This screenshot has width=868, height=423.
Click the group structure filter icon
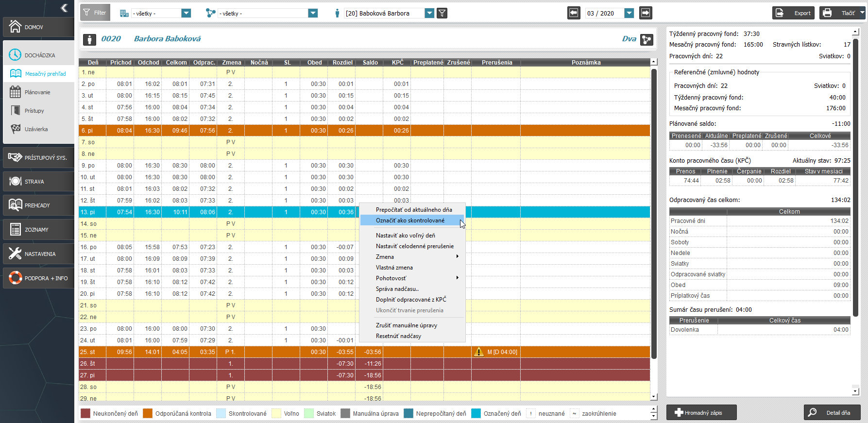pyautogui.click(x=210, y=13)
